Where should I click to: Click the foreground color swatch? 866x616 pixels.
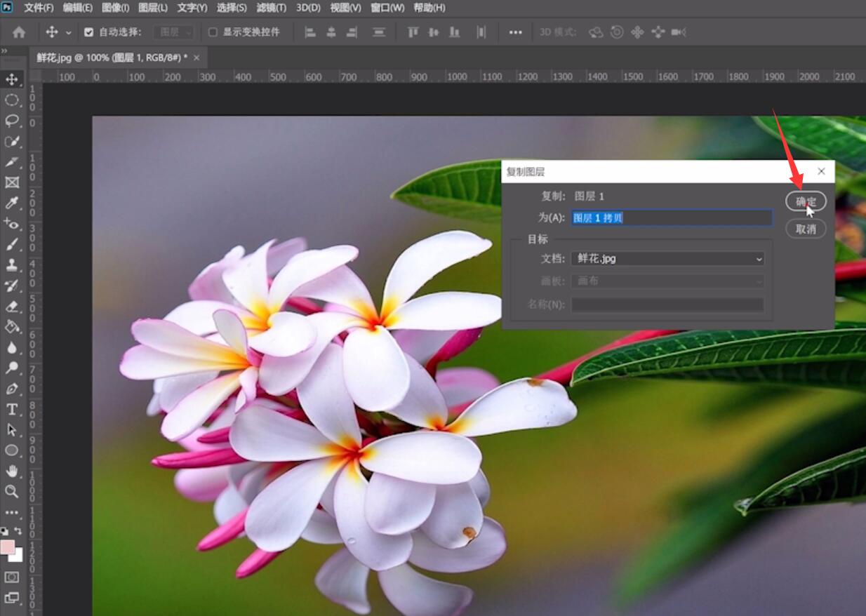[7, 547]
